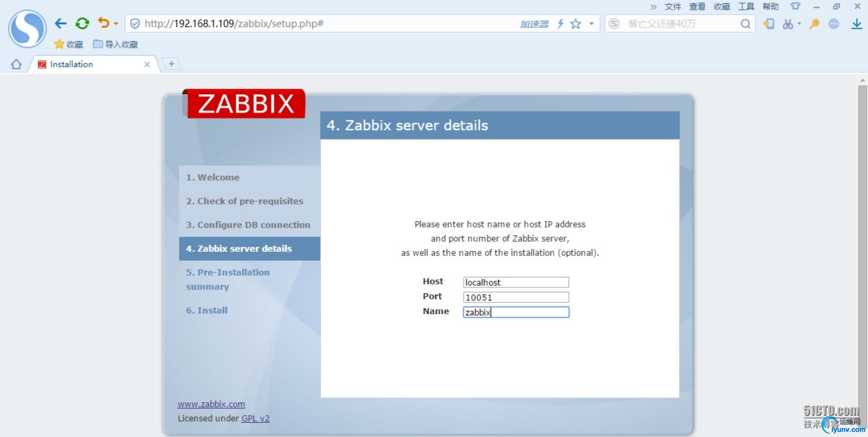Select step 6. Install
This screenshot has width=868, height=437.
click(207, 310)
